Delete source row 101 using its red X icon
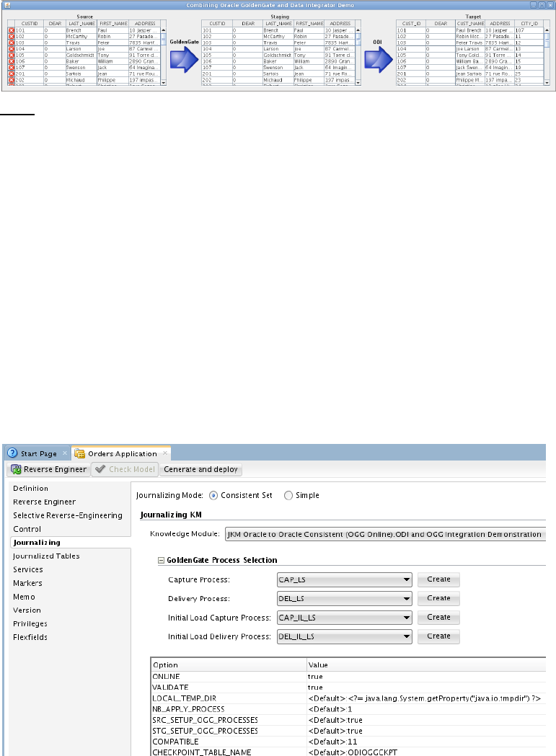The width and height of the screenshot is (556, 756). 12,30
